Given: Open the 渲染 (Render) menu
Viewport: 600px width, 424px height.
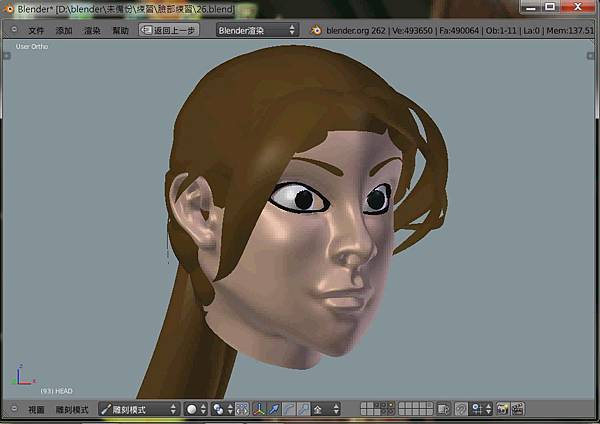Looking at the screenshot, I should click(x=92, y=31).
